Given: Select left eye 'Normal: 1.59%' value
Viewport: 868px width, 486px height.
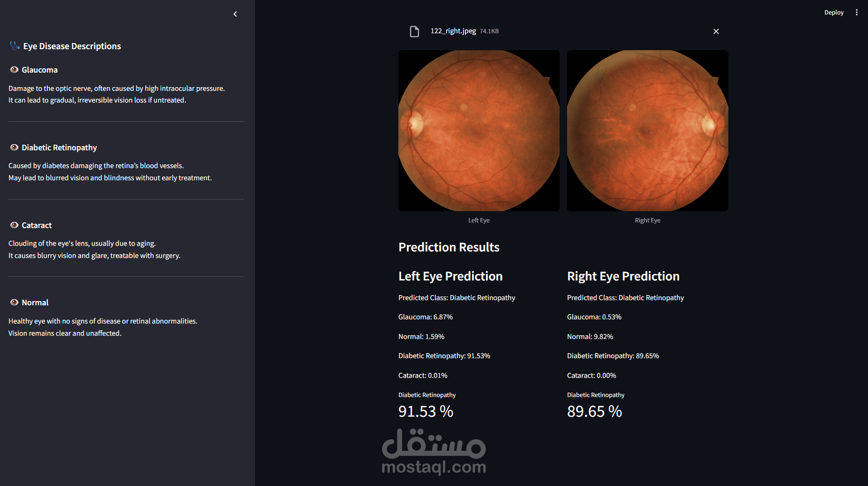Looking at the screenshot, I should tap(421, 337).
